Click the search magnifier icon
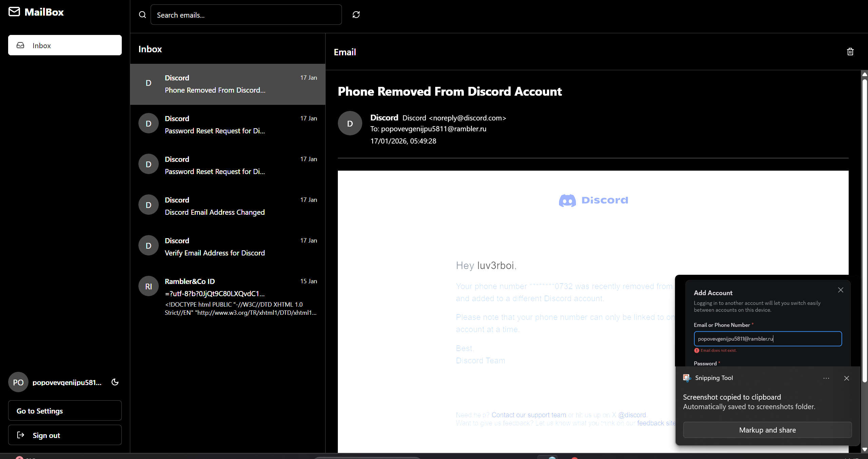Image resolution: width=868 pixels, height=459 pixels. (x=142, y=15)
